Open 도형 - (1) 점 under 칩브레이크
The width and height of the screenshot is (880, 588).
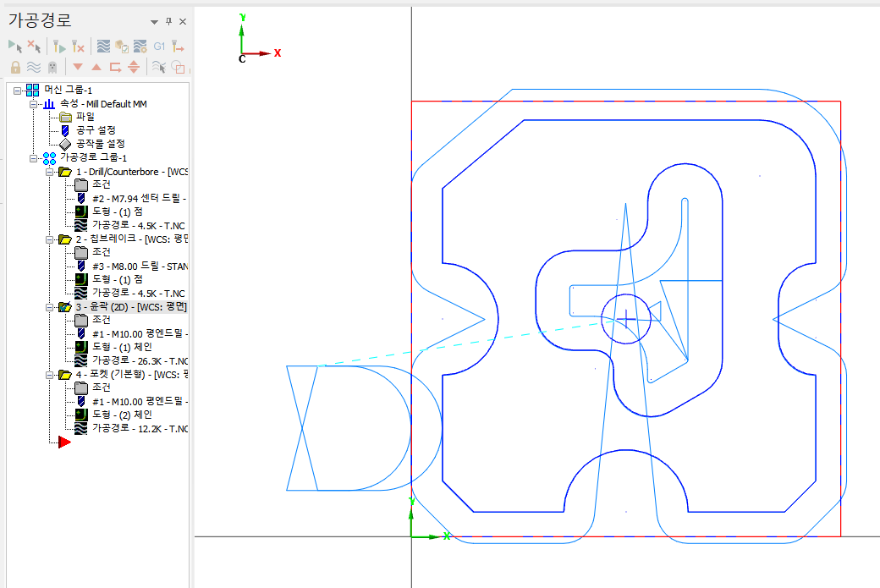(x=118, y=279)
